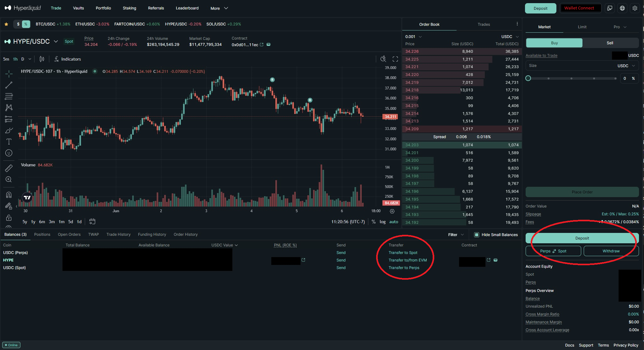Toggle Perps to Spot transfer direction
Screen dimensions: 644x350
(x=553, y=251)
